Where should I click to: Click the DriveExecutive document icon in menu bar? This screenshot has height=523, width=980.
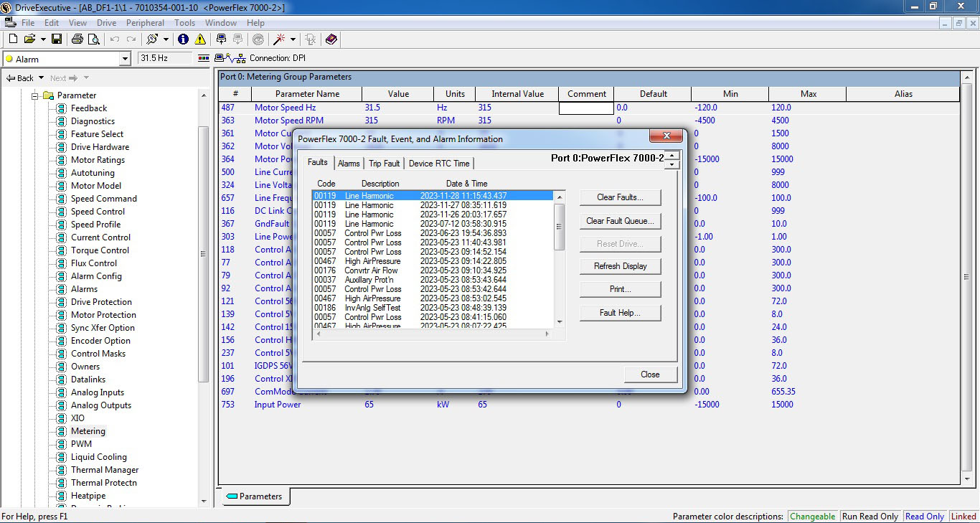pyautogui.click(x=10, y=23)
